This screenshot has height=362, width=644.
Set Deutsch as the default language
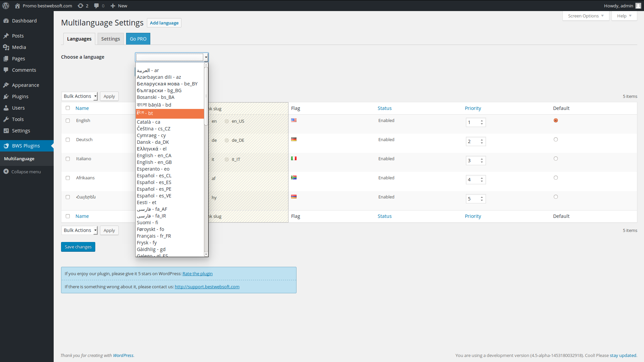[x=556, y=139]
